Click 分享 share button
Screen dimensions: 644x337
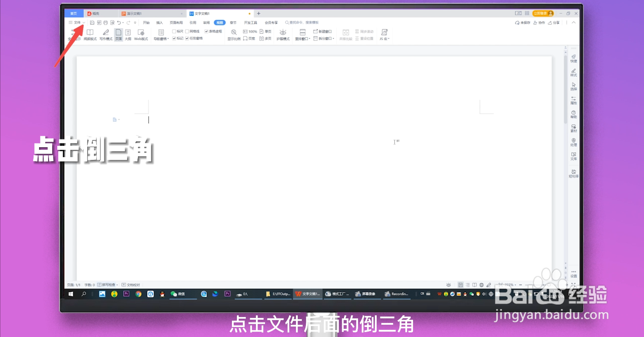tap(554, 22)
